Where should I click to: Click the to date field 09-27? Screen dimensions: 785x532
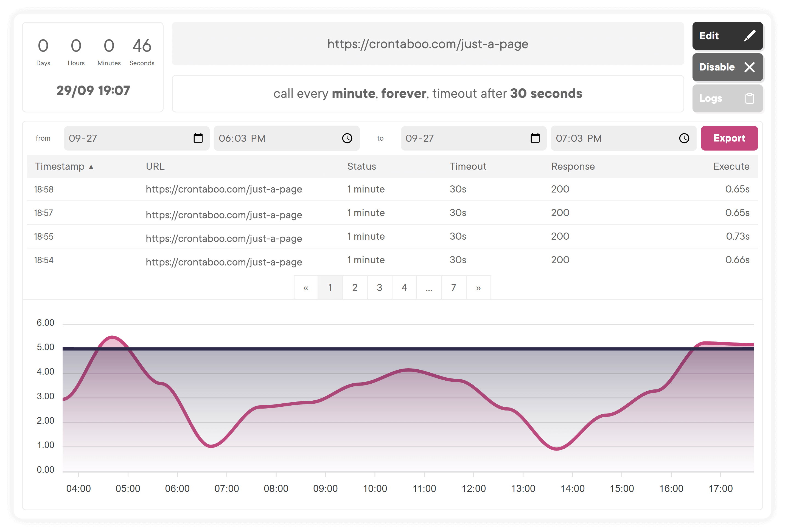(473, 138)
